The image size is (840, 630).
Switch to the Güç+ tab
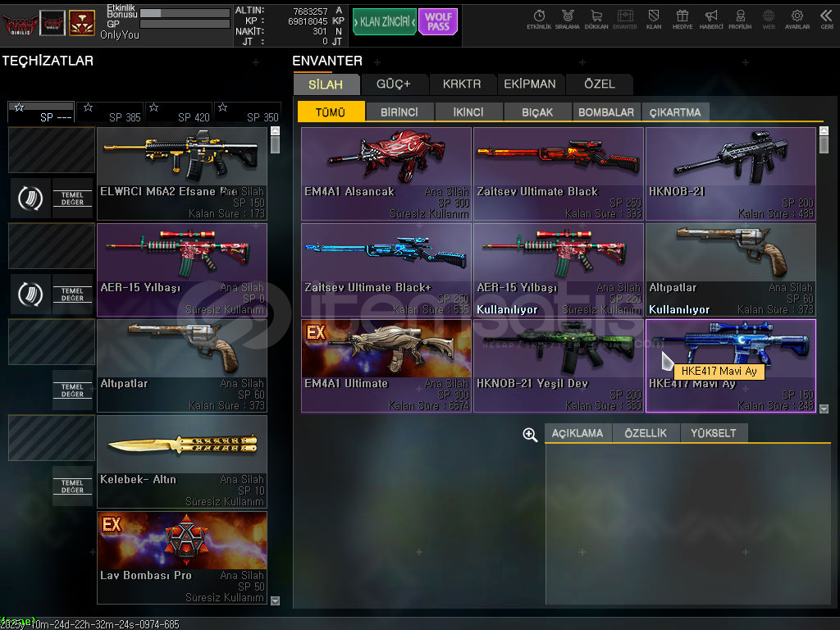click(x=394, y=84)
